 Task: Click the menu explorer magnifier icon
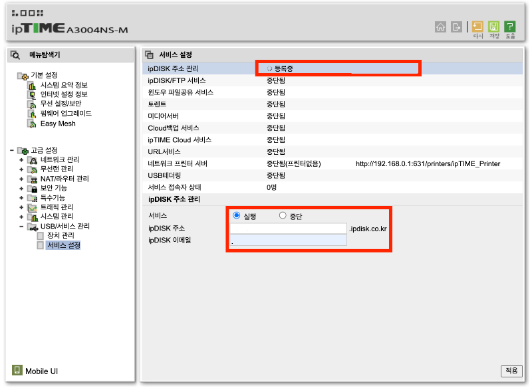pyautogui.click(x=15, y=54)
